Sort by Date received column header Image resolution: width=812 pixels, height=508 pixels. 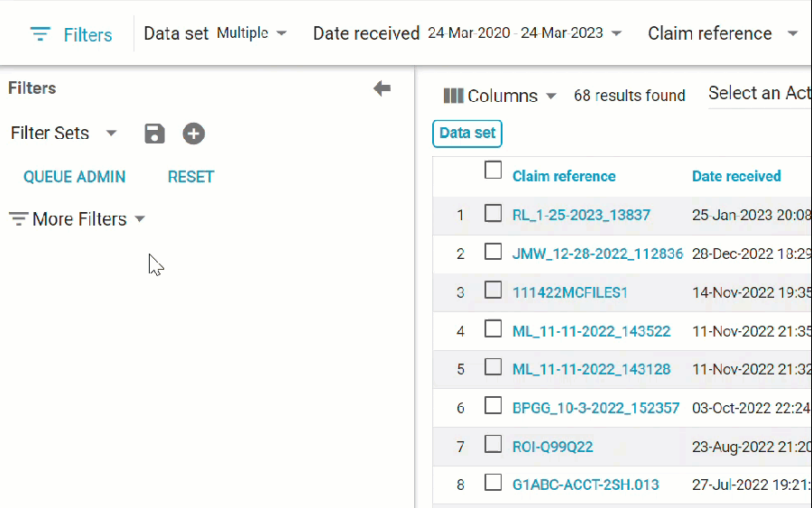[736, 176]
